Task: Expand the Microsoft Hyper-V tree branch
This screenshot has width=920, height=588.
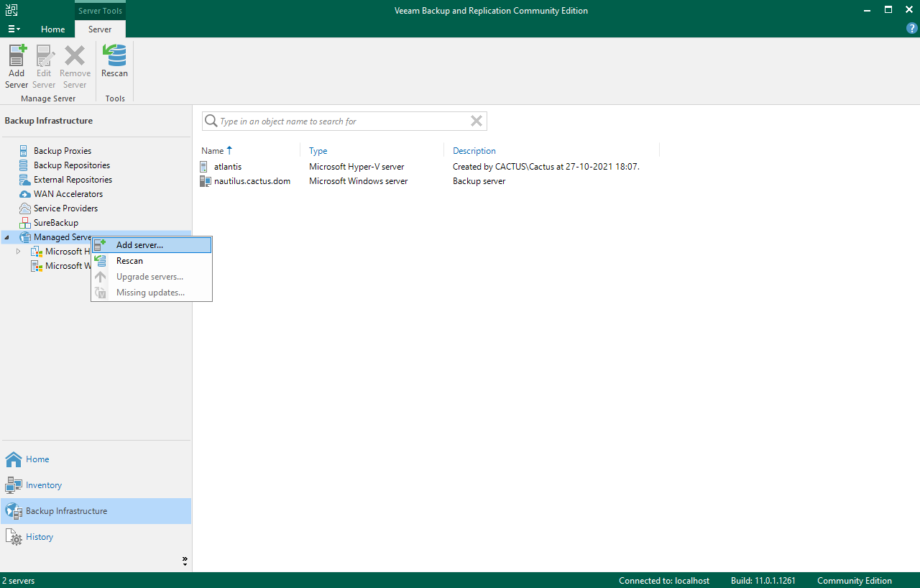Action: pyautogui.click(x=18, y=251)
